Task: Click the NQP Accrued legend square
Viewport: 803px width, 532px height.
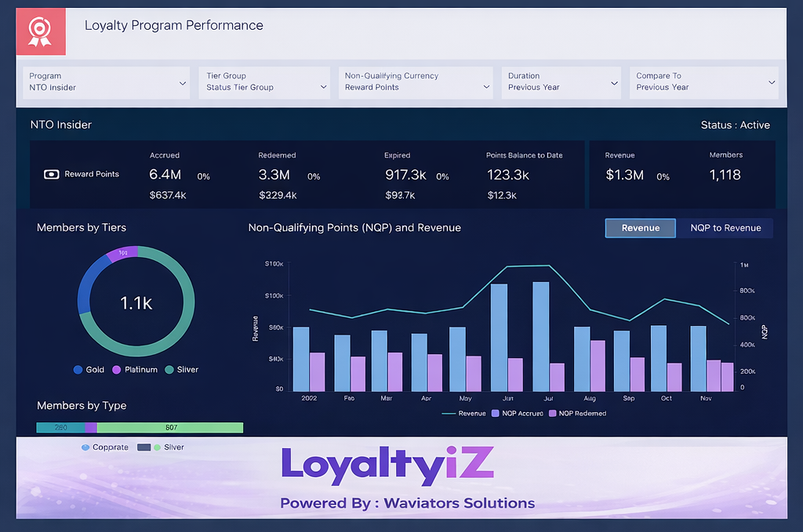Action: tap(496, 413)
